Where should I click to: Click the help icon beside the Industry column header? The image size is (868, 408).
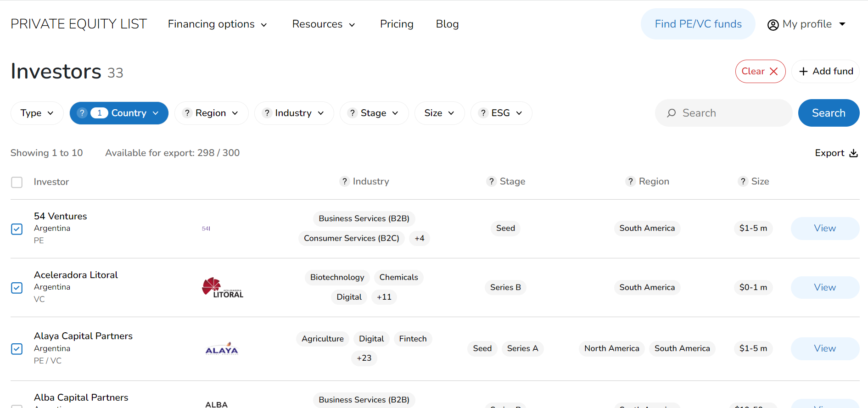[x=344, y=181]
